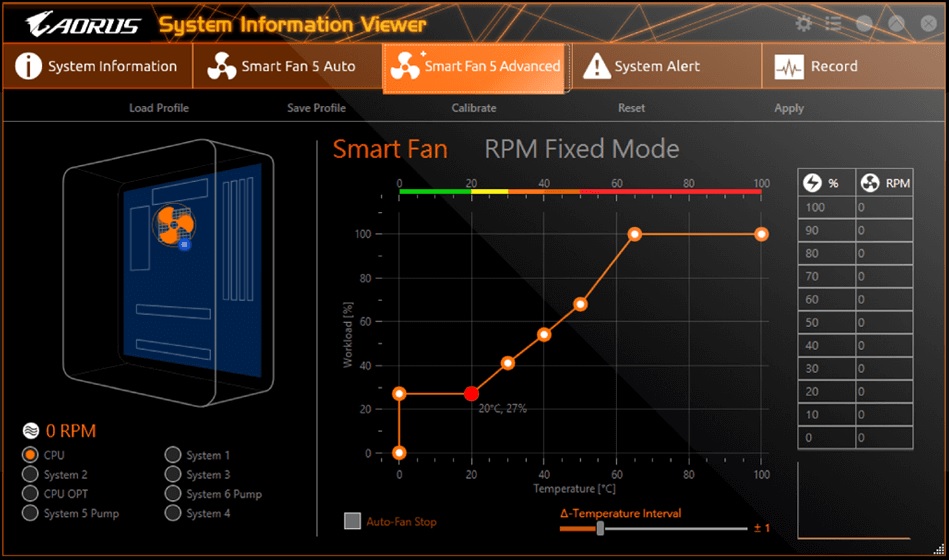
Task: Click the '30' percent table cell
Action: coord(827,369)
